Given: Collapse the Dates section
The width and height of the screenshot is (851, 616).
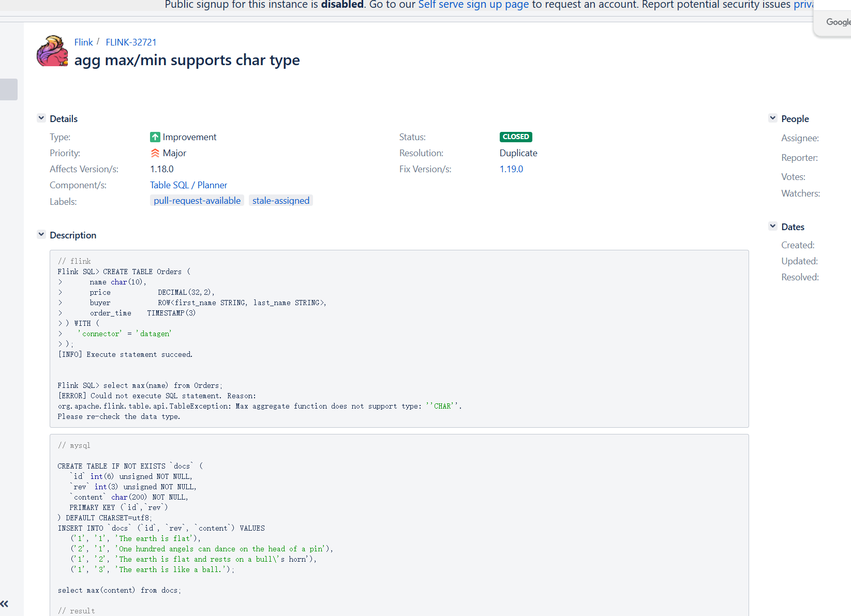Looking at the screenshot, I should pyautogui.click(x=773, y=227).
